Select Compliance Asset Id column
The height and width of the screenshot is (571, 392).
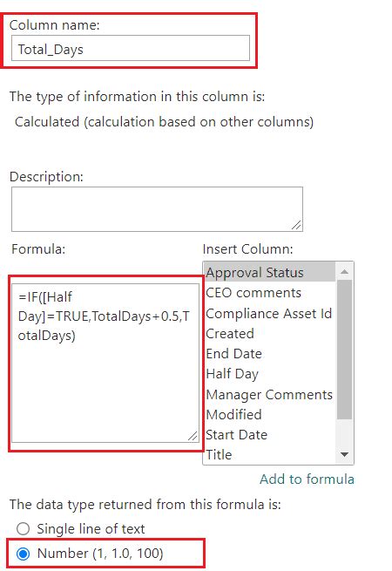[269, 314]
